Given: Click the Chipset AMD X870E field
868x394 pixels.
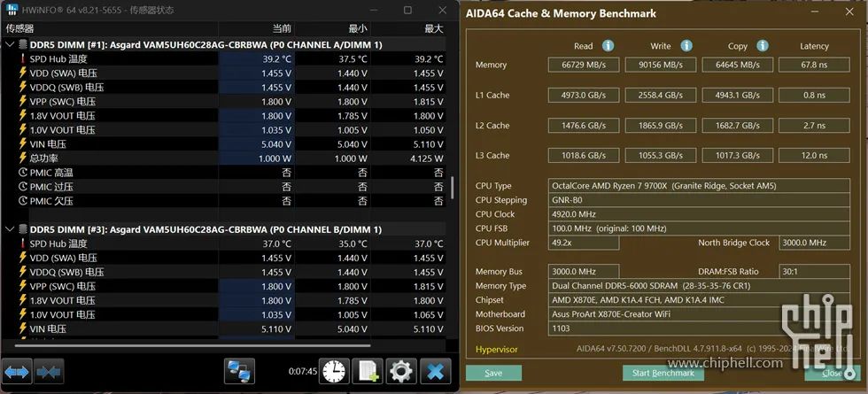Looking at the screenshot, I should point(699,300).
